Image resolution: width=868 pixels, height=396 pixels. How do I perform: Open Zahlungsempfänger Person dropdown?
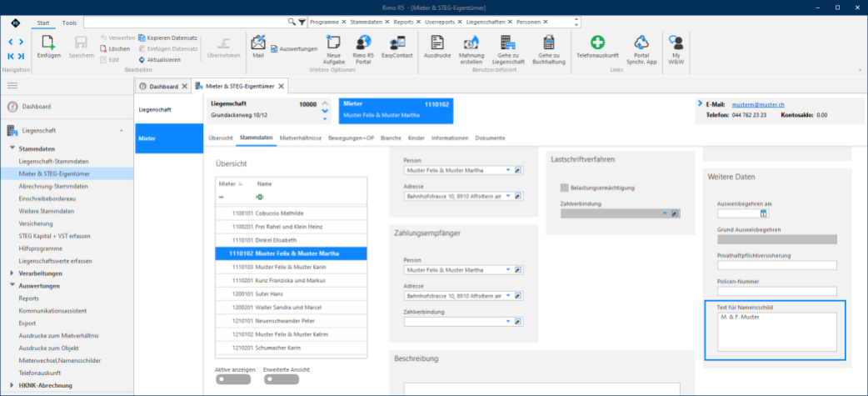pyautogui.click(x=507, y=270)
